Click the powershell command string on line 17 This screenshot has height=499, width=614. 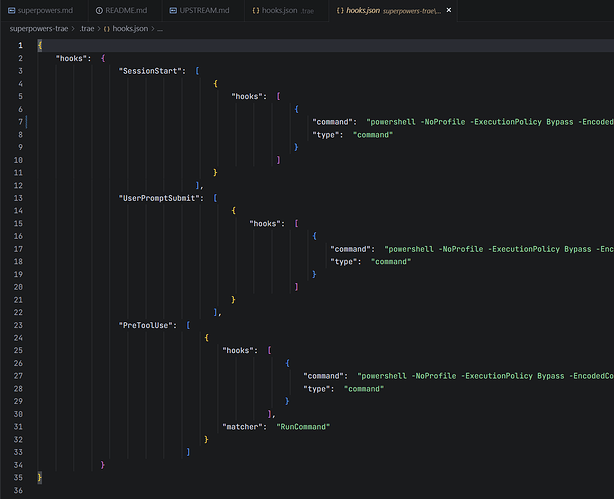tap(499, 249)
